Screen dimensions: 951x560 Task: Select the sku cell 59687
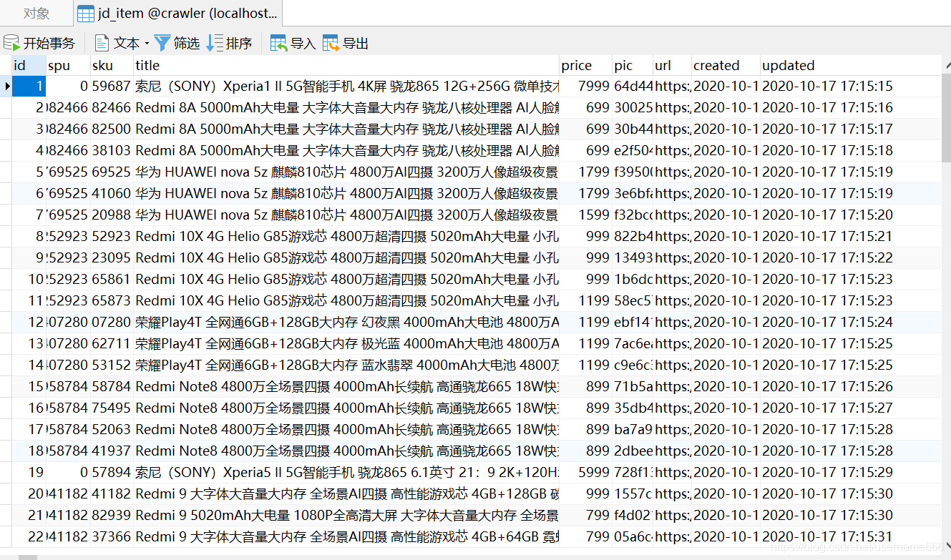coord(112,87)
